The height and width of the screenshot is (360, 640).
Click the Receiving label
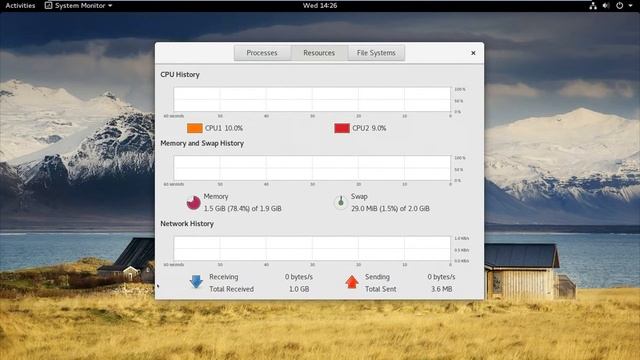(x=224, y=277)
